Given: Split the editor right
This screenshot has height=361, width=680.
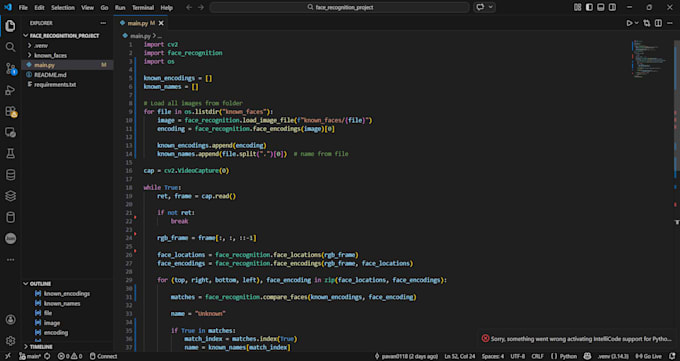Looking at the screenshot, I should 658,23.
